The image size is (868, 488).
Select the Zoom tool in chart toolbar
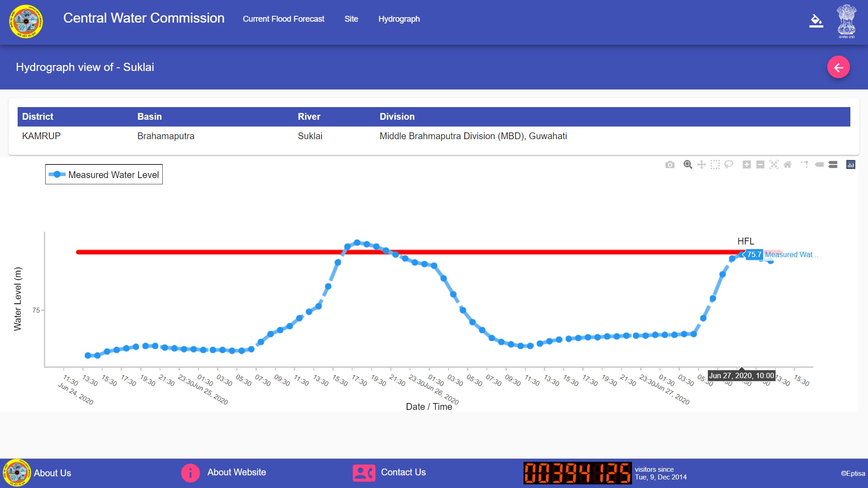tap(688, 164)
